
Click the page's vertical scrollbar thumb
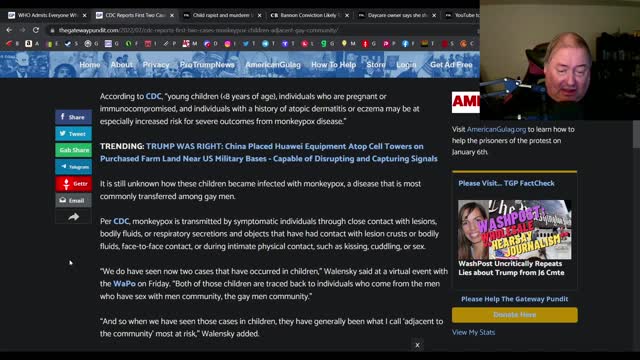tap(636, 135)
